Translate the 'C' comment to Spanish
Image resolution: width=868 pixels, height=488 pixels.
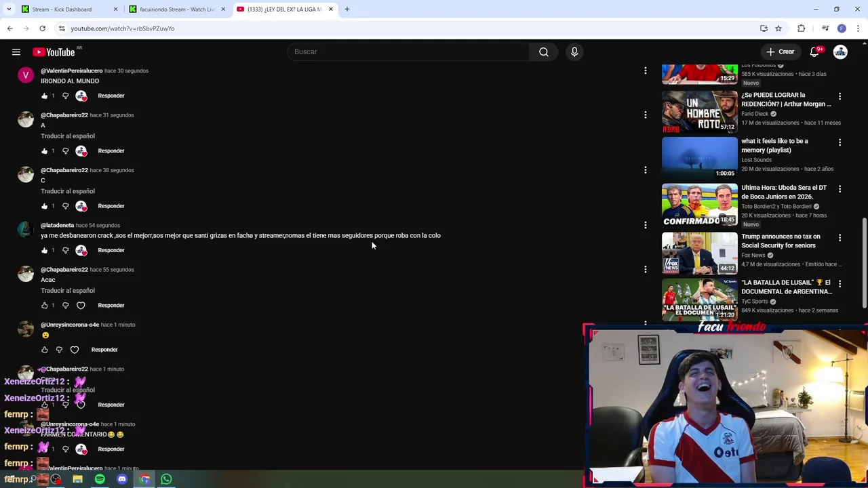pyautogui.click(x=68, y=191)
